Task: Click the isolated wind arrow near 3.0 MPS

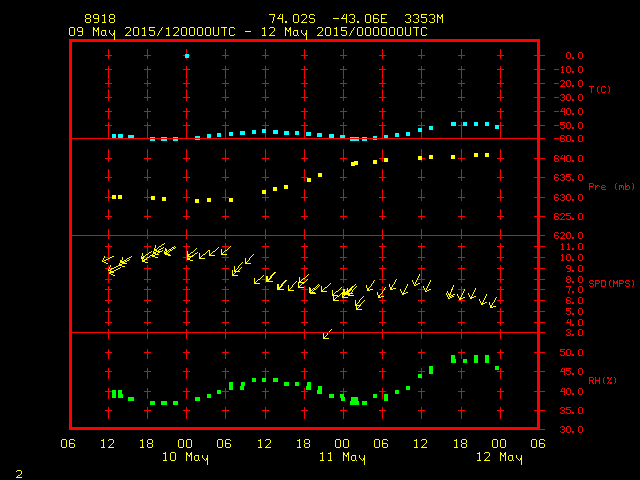Action: [327, 334]
